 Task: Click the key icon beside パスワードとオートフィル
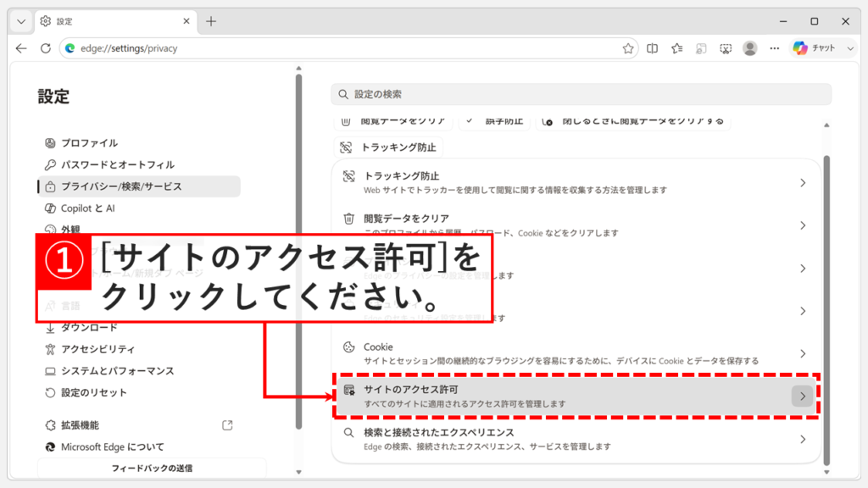(x=50, y=164)
